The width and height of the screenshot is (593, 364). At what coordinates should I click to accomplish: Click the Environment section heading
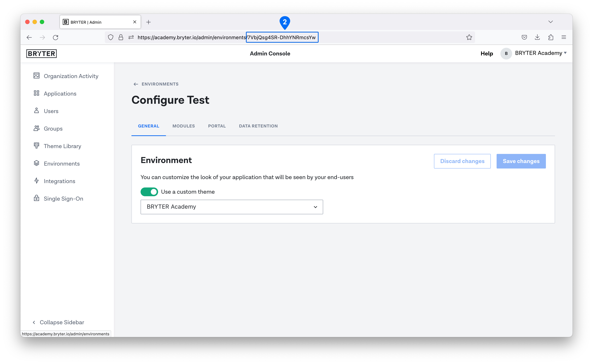[x=166, y=160]
